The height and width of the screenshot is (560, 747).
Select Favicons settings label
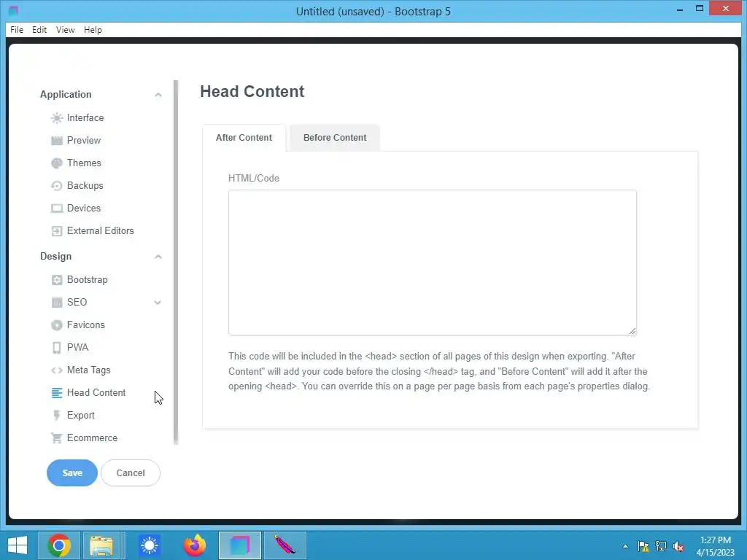pos(86,324)
